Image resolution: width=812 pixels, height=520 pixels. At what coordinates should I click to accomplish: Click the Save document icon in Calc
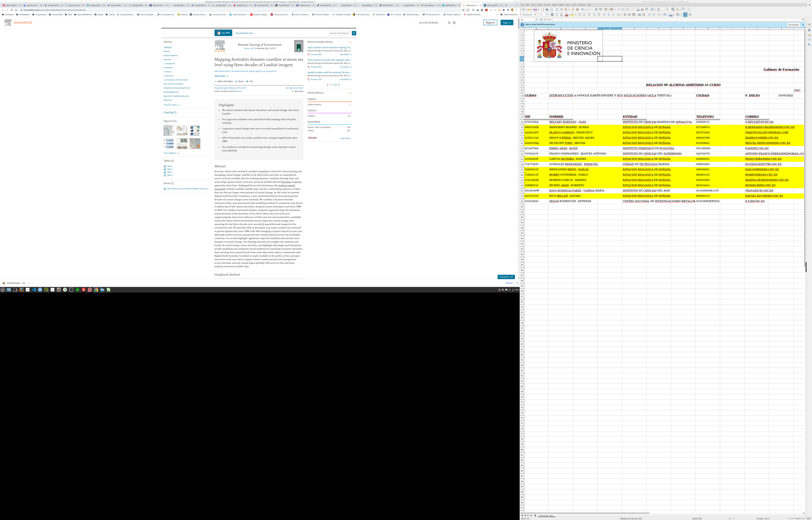click(535, 9)
